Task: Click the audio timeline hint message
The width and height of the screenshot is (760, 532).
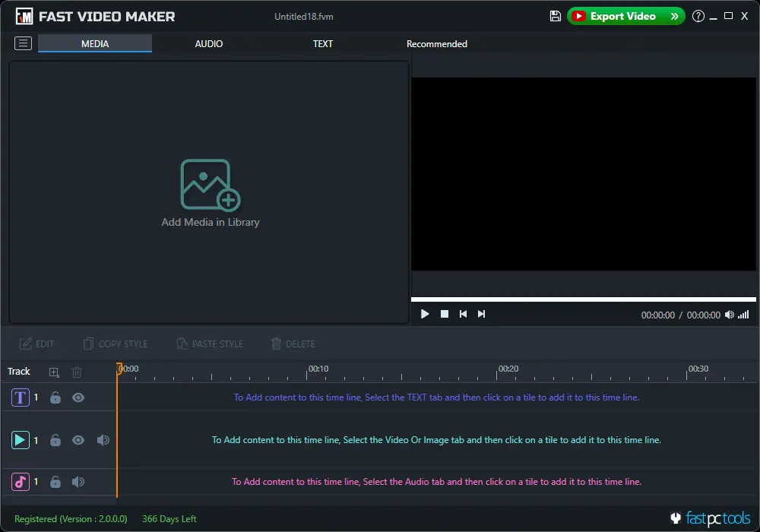Action: 436,482
